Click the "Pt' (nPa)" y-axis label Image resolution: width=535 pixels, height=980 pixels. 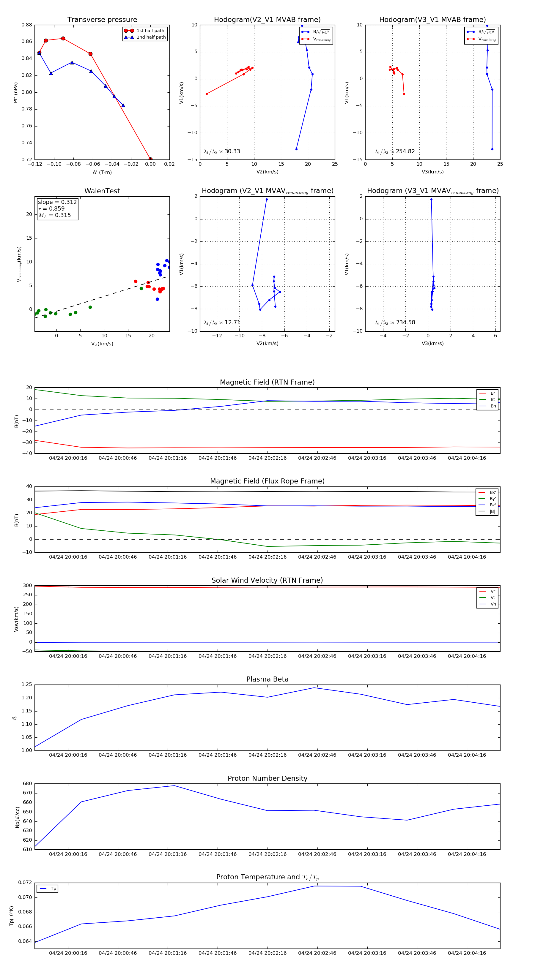16,92
